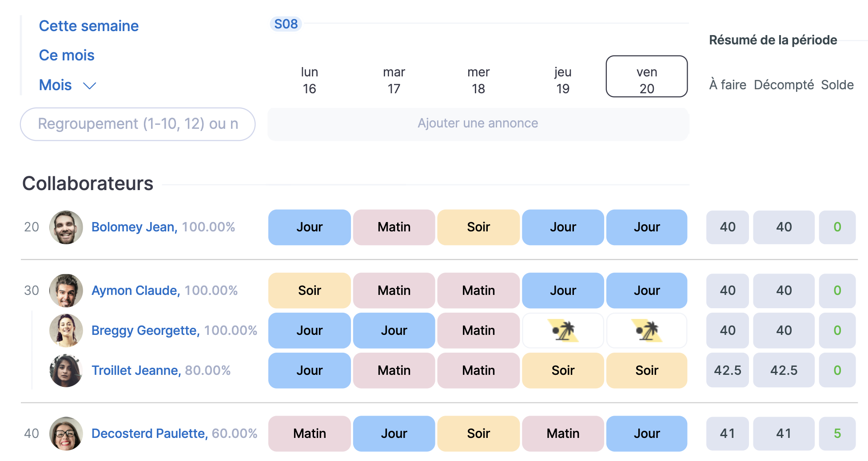Select Ce mois period link
This screenshot has width=868, height=461.
pos(67,56)
